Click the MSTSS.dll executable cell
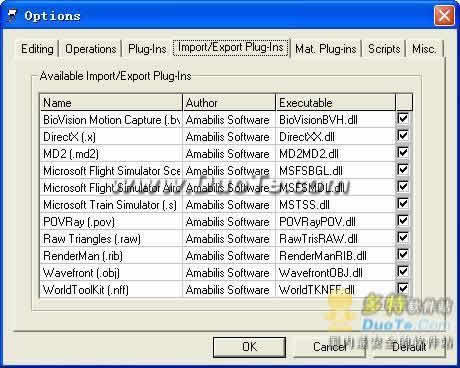This screenshot has height=368, width=460. [335, 205]
